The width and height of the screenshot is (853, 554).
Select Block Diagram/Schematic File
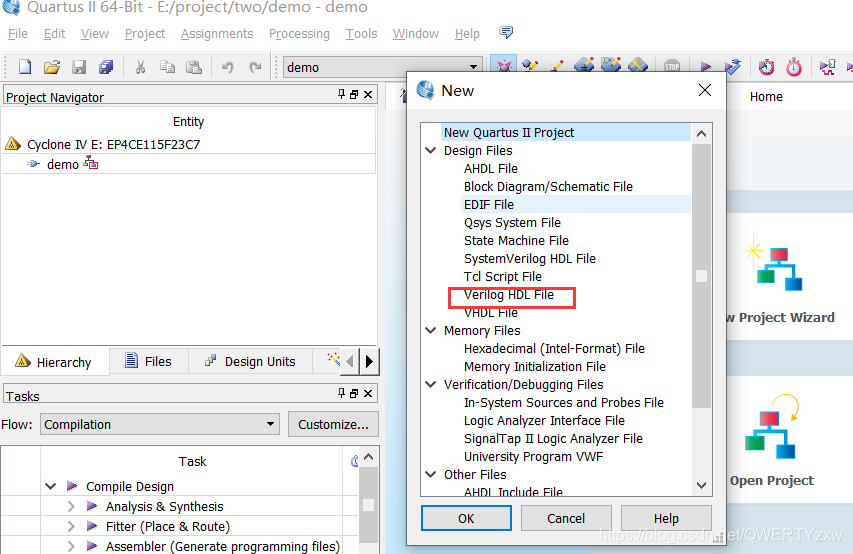click(x=548, y=186)
